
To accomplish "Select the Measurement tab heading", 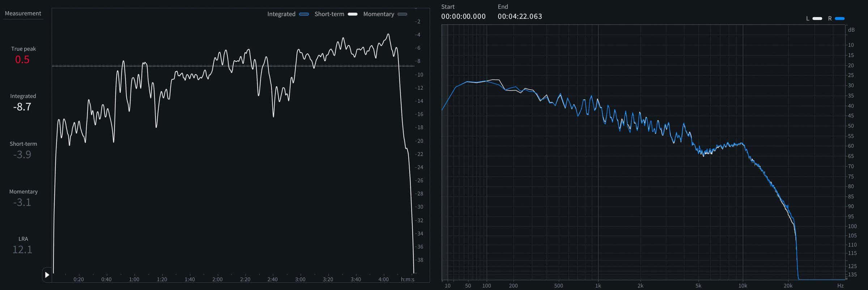I will point(23,13).
